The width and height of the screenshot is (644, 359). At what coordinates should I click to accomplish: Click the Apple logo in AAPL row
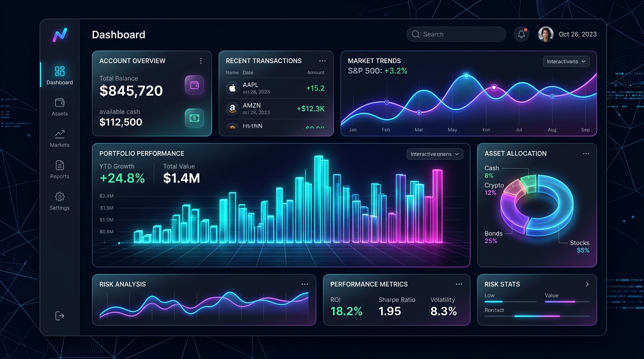click(x=232, y=88)
